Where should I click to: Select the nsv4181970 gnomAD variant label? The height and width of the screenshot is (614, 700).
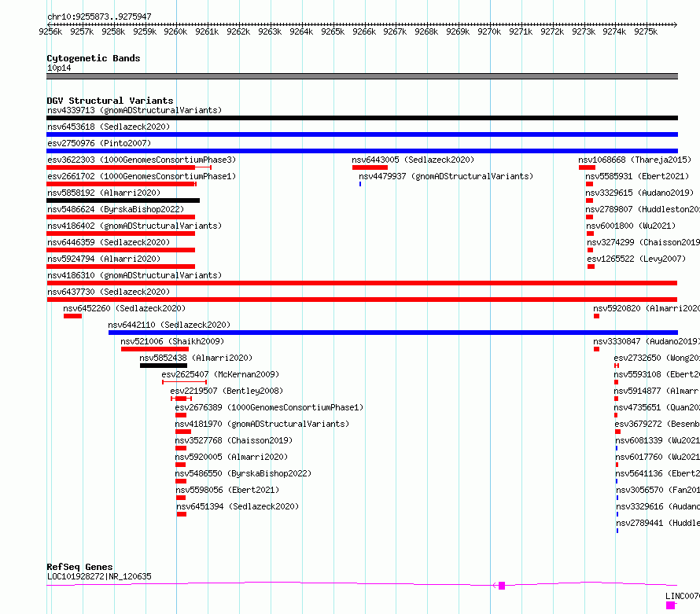pyautogui.click(x=262, y=424)
